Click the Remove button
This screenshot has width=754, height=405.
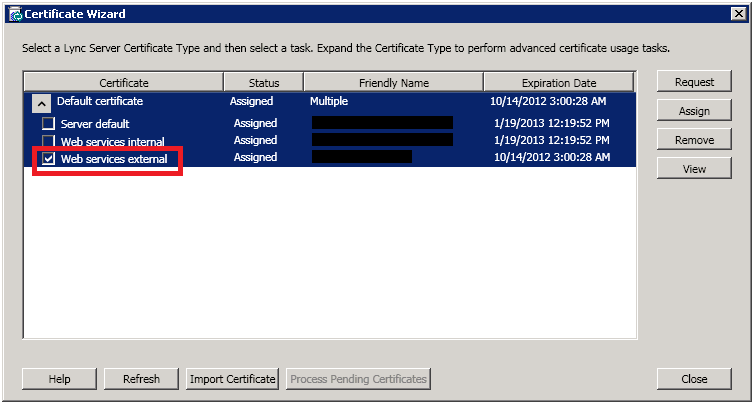click(694, 139)
